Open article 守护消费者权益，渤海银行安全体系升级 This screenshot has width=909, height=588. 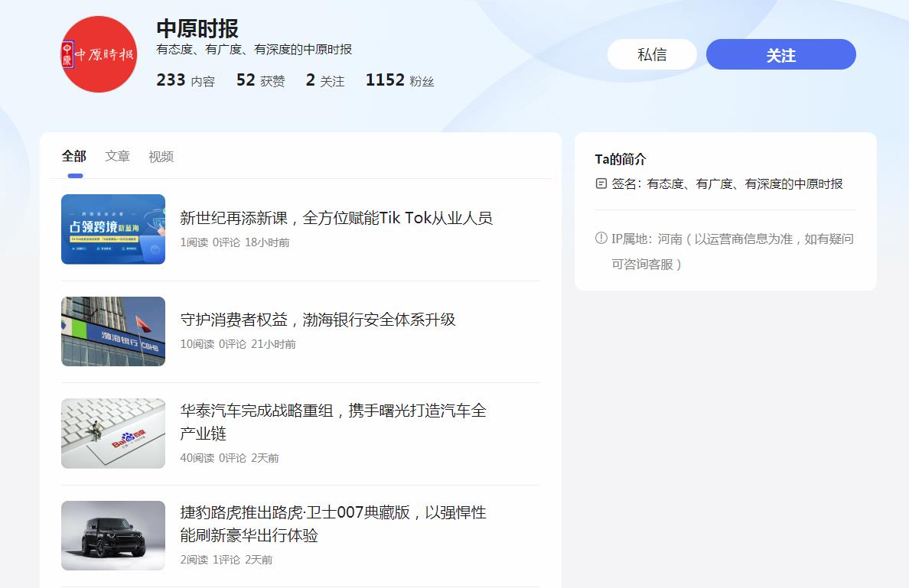pos(318,320)
